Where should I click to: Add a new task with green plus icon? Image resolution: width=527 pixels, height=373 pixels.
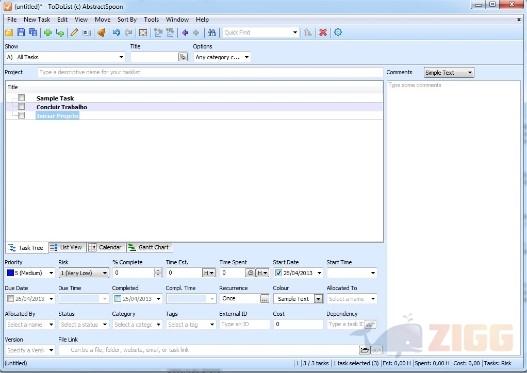pyautogui.click(x=48, y=33)
